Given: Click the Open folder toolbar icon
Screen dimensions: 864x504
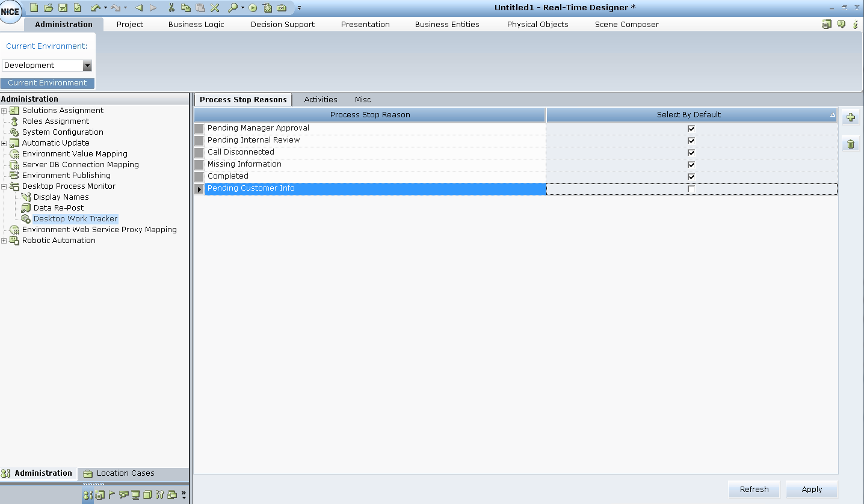Looking at the screenshot, I should pyautogui.click(x=49, y=8).
